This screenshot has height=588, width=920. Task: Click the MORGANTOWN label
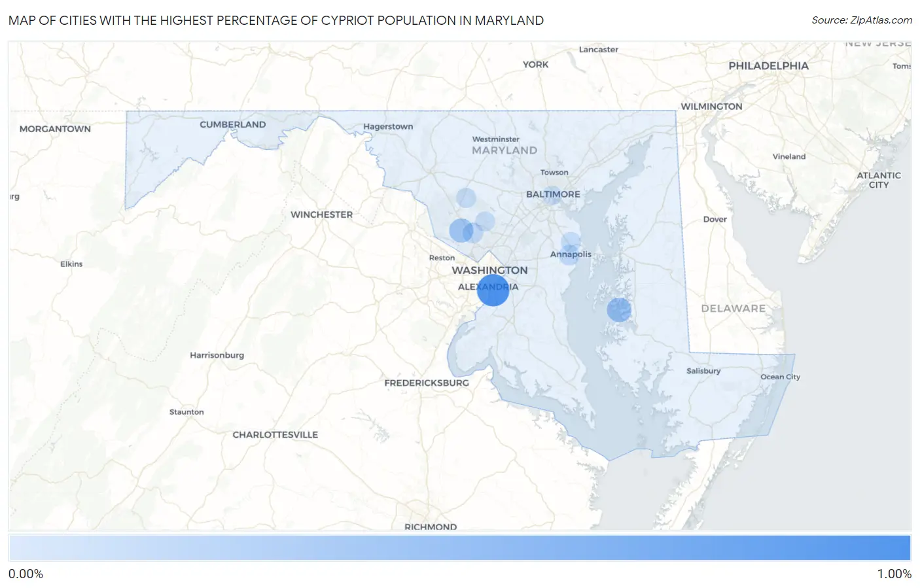tap(55, 129)
